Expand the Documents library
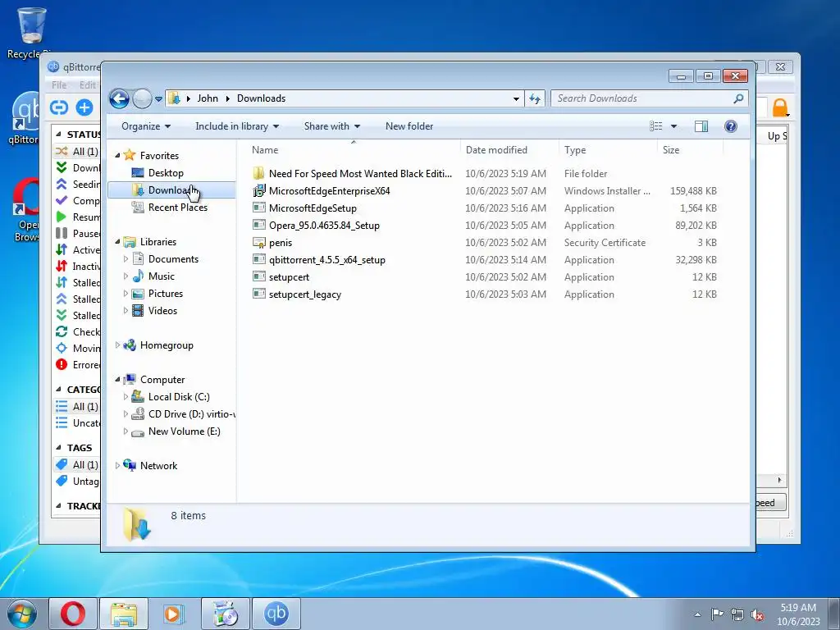Screen dimensions: 840x630 pyautogui.click(x=126, y=259)
